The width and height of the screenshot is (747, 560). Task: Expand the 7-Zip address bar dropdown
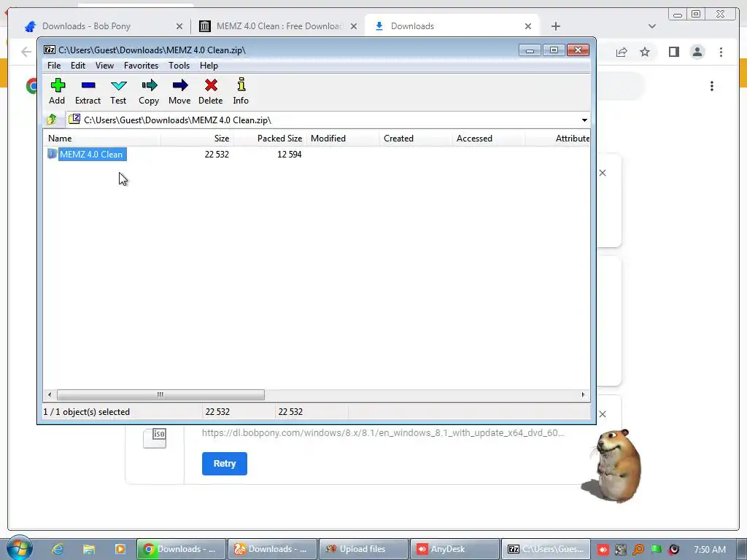coord(584,120)
